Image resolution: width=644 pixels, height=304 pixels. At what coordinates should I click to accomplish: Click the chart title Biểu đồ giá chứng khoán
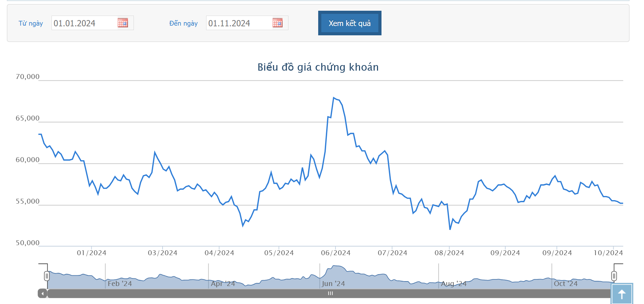coord(318,67)
